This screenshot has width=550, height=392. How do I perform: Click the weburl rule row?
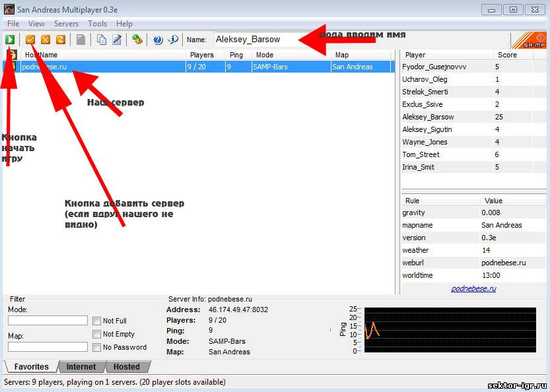pos(473,263)
